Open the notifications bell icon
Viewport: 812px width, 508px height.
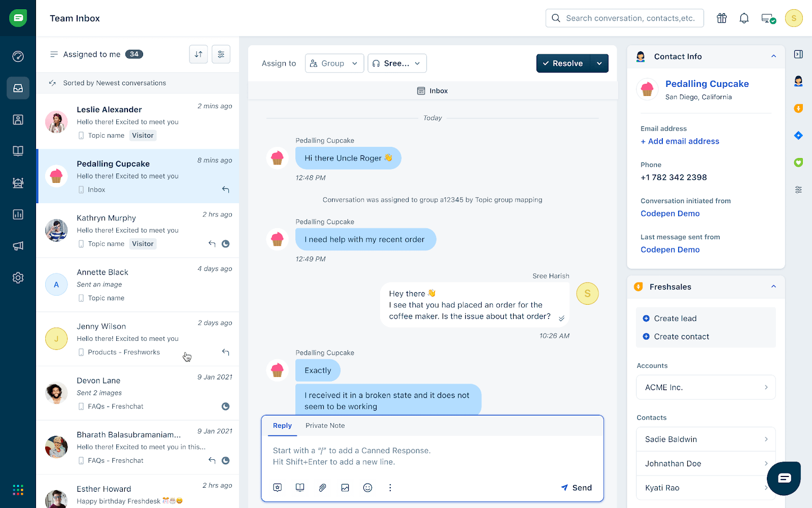click(744, 18)
